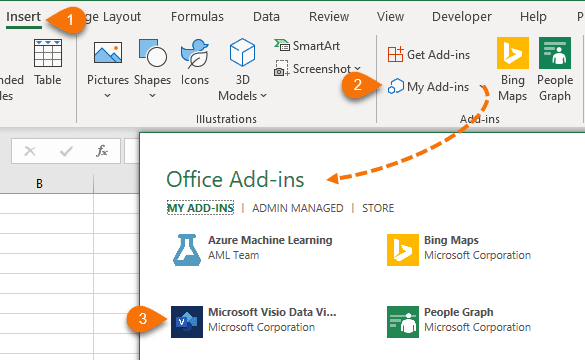
Task: Launch People Graph from the ribbon
Action: tap(555, 69)
